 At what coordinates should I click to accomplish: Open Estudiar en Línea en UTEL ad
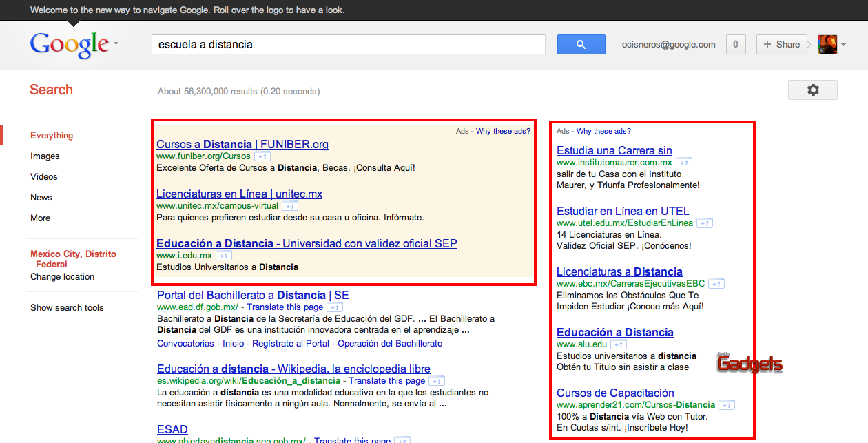(x=623, y=211)
